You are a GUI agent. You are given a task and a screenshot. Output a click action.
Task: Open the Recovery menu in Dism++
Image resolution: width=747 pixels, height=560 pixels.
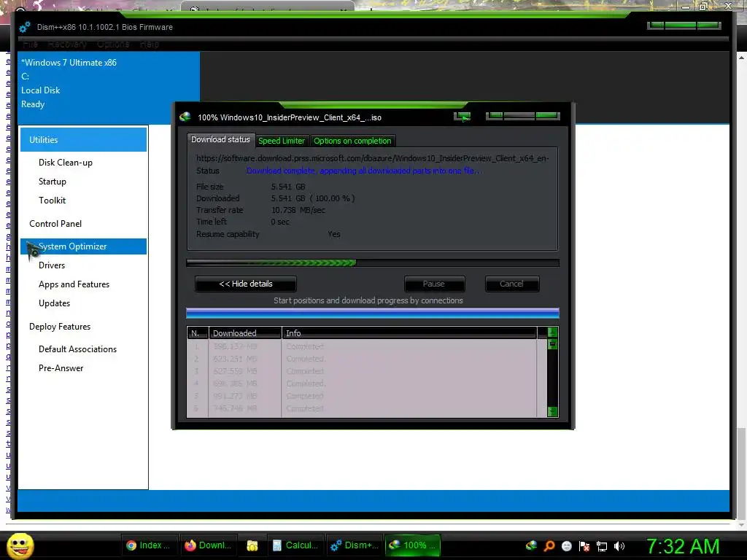(x=67, y=44)
